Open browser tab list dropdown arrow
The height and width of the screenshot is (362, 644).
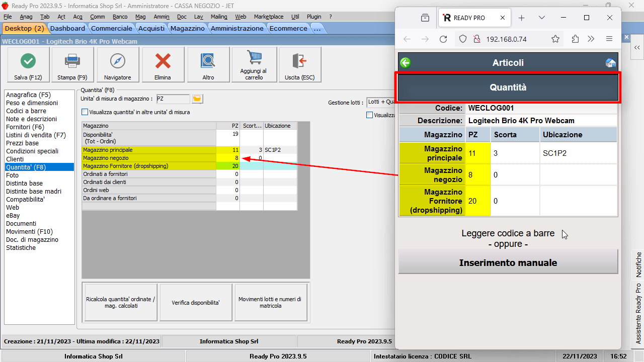(542, 18)
